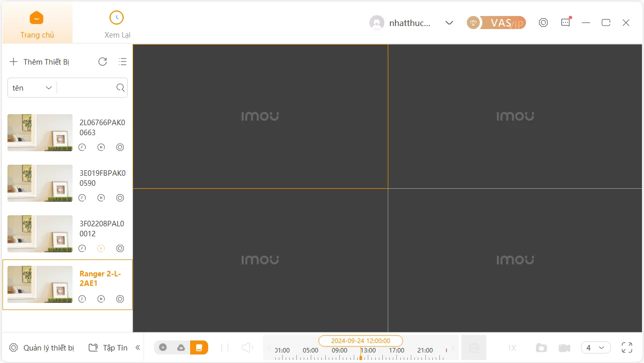Refresh the device list
The image size is (644, 363).
click(x=103, y=62)
